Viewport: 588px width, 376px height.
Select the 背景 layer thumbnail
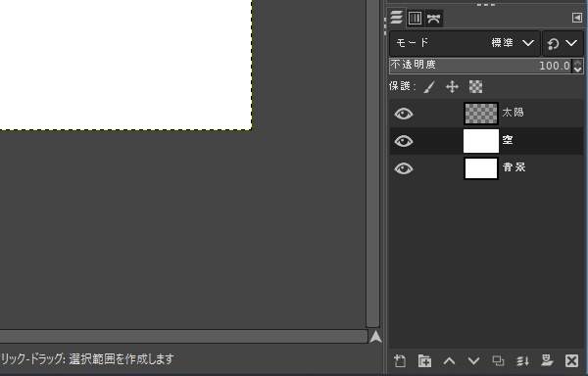(x=481, y=168)
